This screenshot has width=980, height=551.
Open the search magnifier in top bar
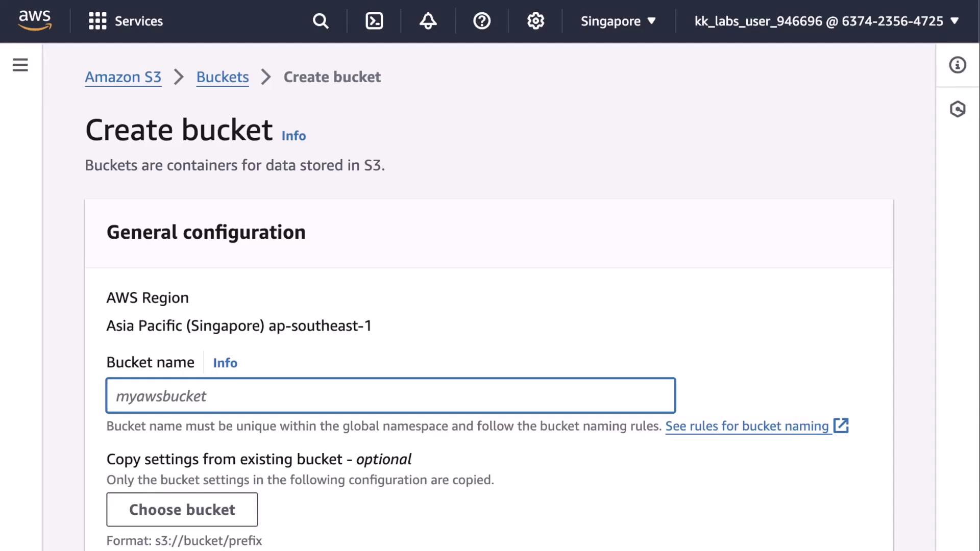321,21
